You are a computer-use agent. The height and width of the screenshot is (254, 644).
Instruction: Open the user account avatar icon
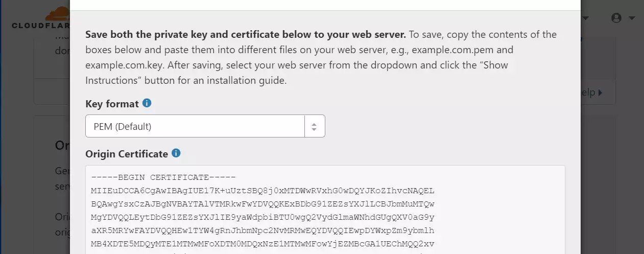[616, 18]
